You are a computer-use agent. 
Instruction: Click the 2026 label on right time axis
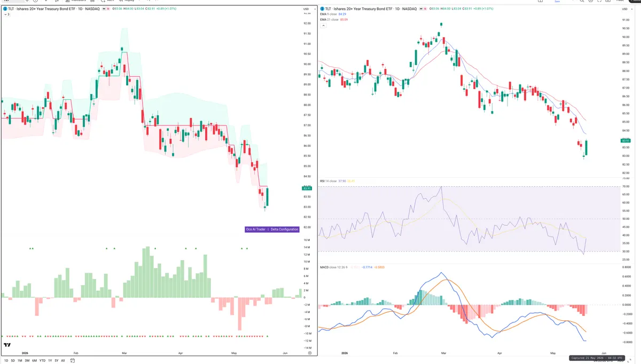coord(344,353)
